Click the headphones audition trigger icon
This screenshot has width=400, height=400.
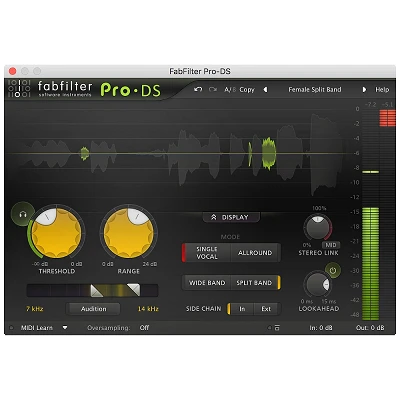point(23,214)
